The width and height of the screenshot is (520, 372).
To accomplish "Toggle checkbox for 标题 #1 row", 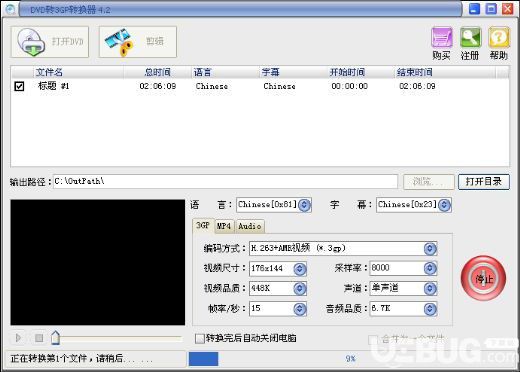I will (19, 86).
